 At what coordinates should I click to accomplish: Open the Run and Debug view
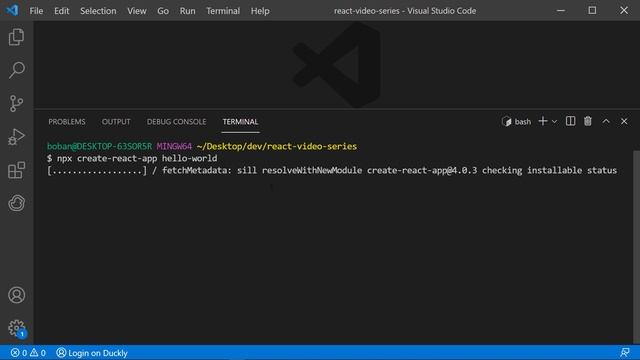[16, 137]
